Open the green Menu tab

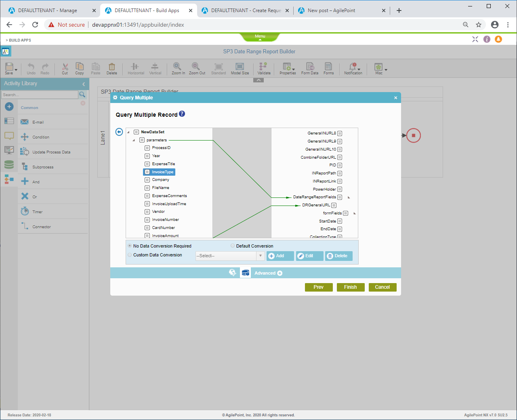pyautogui.click(x=260, y=37)
